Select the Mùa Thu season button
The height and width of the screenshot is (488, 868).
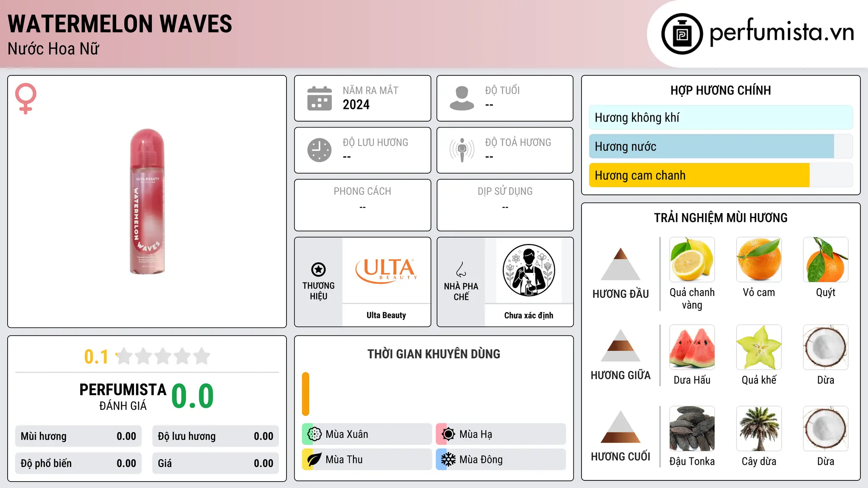pos(367,460)
